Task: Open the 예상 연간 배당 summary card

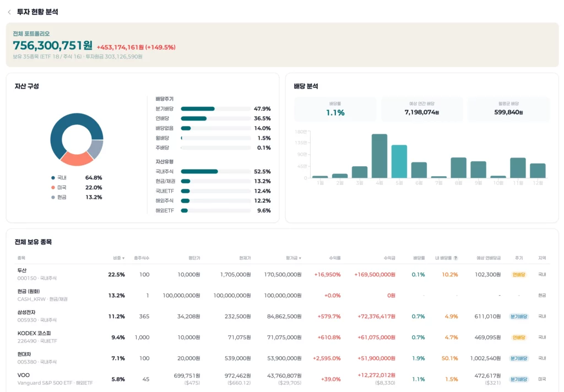Action: pyautogui.click(x=421, y=109)
